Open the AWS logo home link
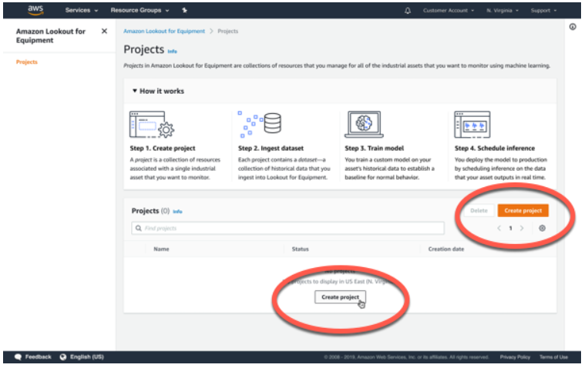The height and width of the screenshot is (368, 588). click(x=35, y=10)
